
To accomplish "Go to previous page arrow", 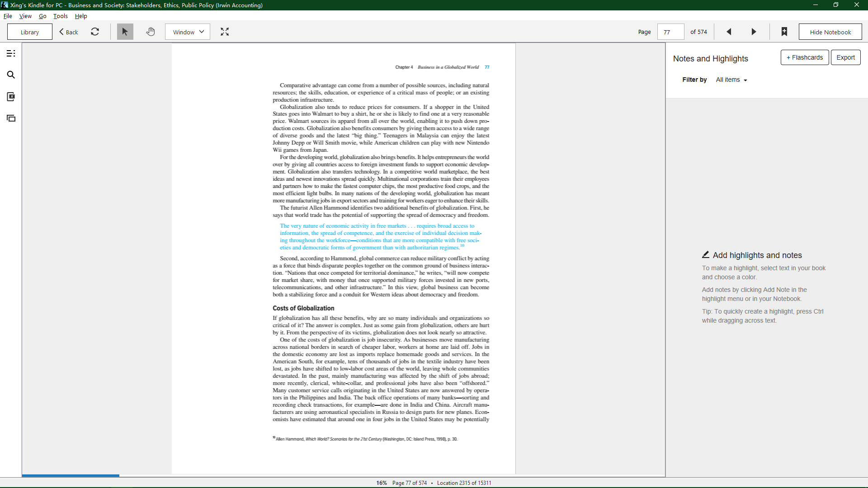I will (x=729, y=32).
